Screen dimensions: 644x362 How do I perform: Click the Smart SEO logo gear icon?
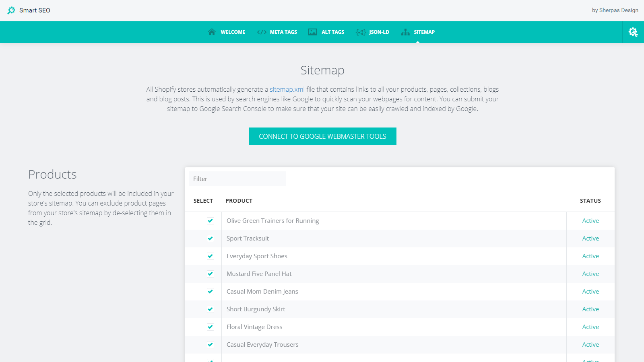tap(12, 10)
